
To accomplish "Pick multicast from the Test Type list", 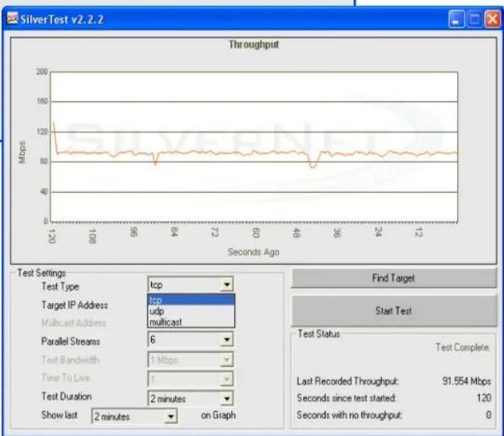I will click(191, 322).
